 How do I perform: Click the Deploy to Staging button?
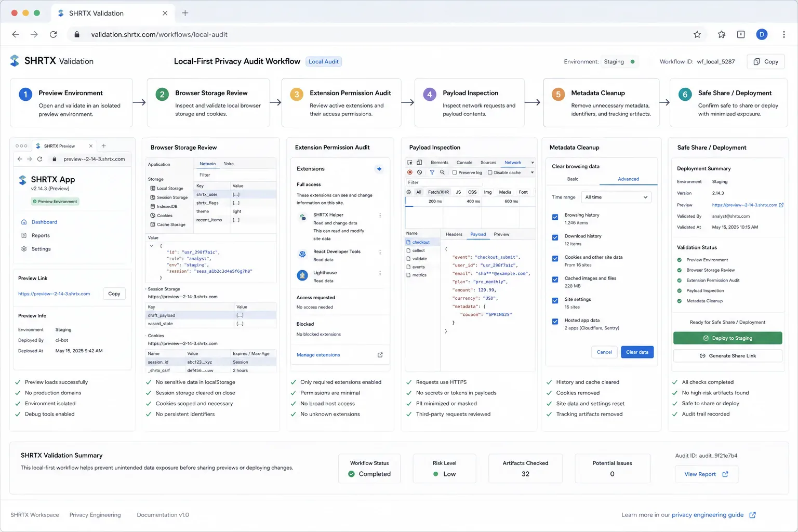727,338
